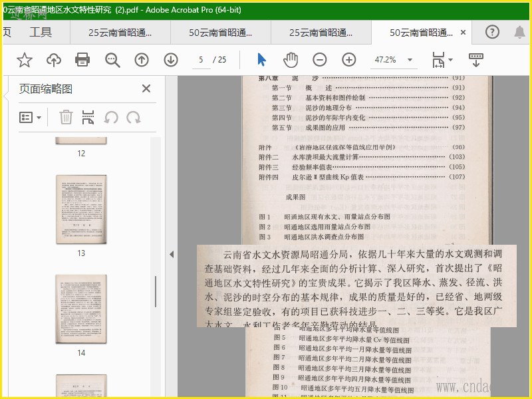Viewport: 532px width, 399px height.
Task: Click contents line 第三节 泥沙的地理分布
Action: pos(368,108)
